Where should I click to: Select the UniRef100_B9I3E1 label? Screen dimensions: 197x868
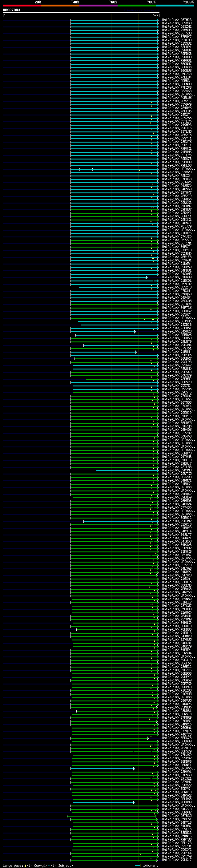point(176,779)
